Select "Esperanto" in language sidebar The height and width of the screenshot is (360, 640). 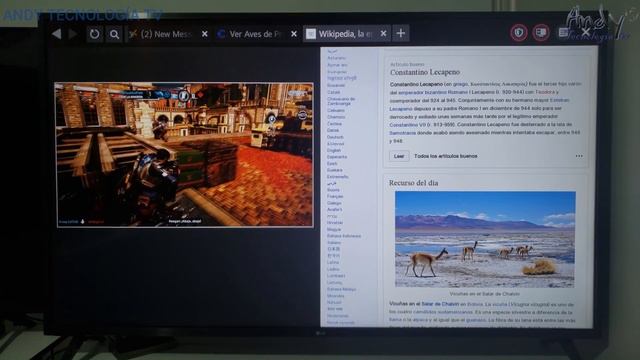[337, 157]
